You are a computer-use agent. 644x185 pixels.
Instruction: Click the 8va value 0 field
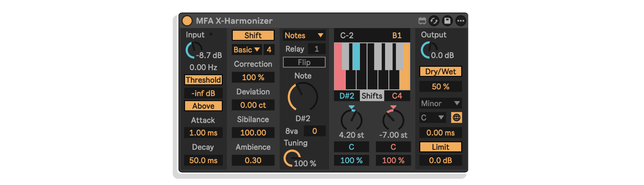click(315, 131)
